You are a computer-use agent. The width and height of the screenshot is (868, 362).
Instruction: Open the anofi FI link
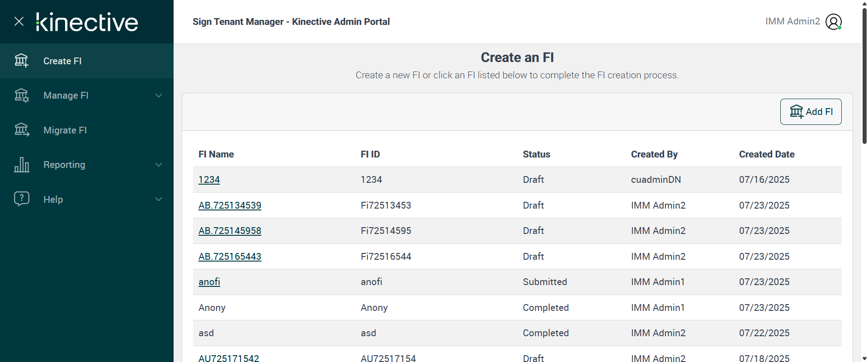pos(209,282)
